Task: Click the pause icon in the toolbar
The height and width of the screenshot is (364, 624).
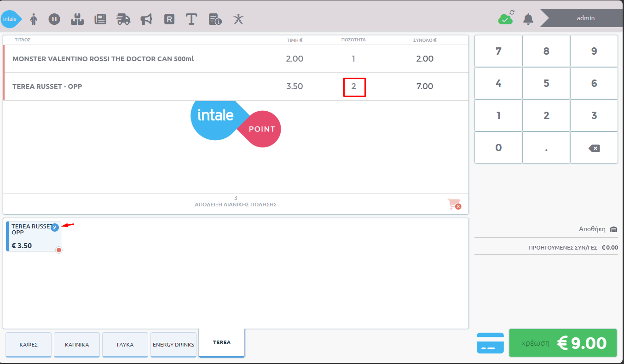Action: pyautogui.click(x=54, y=19)
